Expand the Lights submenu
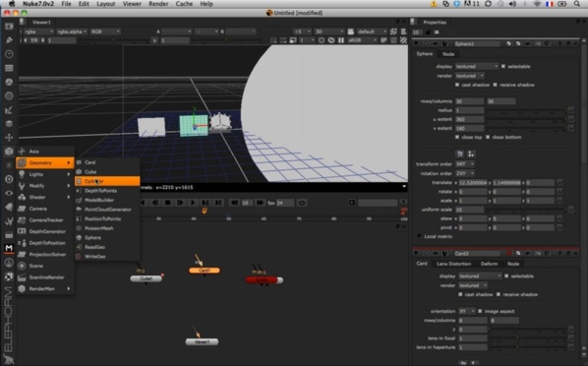Image resolution: width=588 pixels, height=366 pixels. tap(45, 174)
